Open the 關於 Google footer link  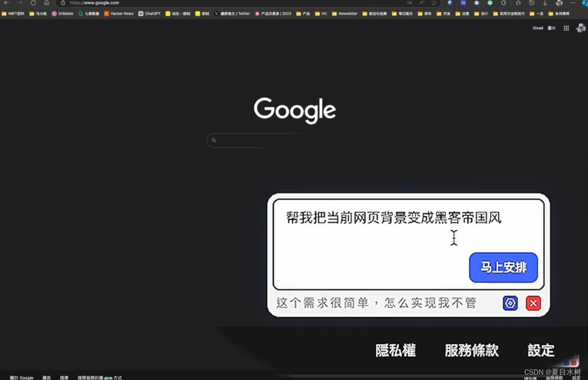point(22,378)
